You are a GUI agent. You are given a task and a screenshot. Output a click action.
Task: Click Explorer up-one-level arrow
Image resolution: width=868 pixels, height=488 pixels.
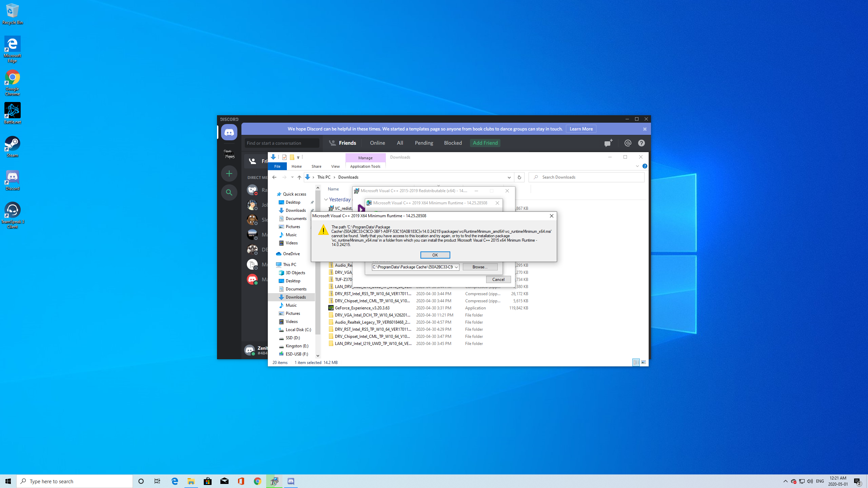click(x=299, y=177)
